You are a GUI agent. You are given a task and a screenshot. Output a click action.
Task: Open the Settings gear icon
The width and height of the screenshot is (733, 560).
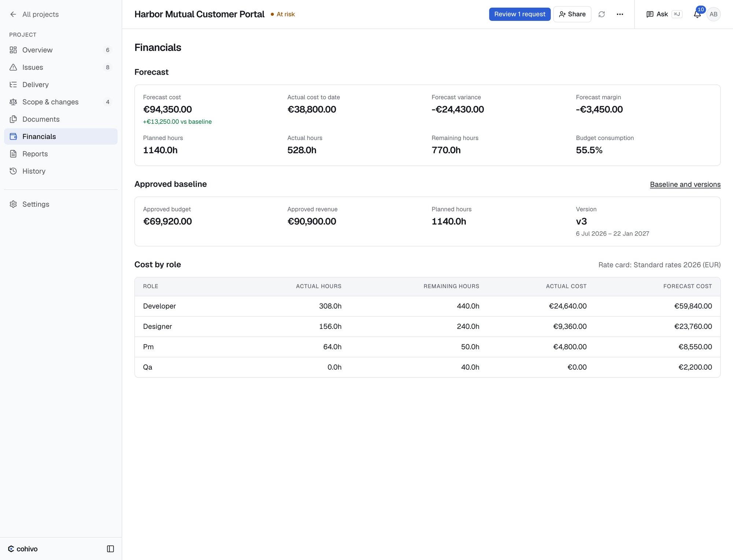[13, 204]
